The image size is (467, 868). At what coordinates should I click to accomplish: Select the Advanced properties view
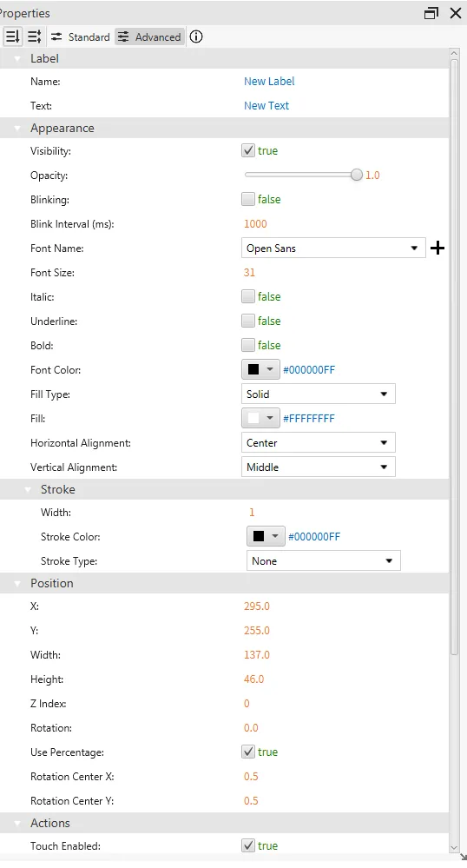[x=149, y=37]
